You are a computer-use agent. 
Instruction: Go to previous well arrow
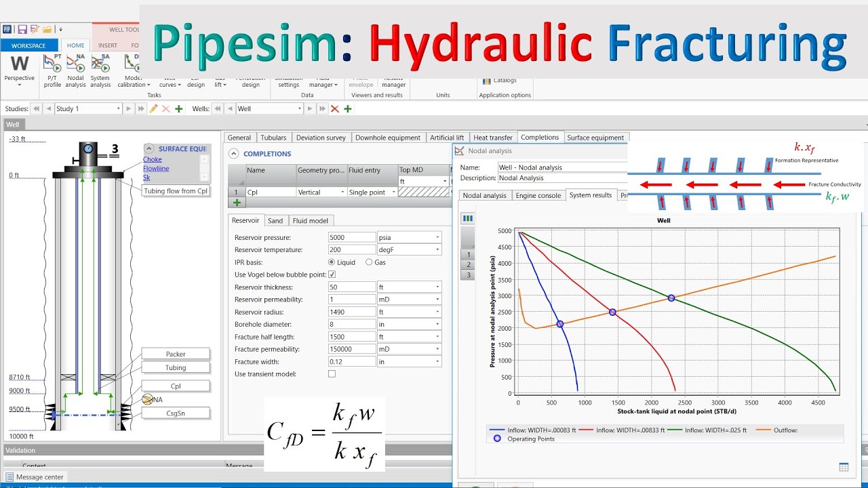(230, 108)
